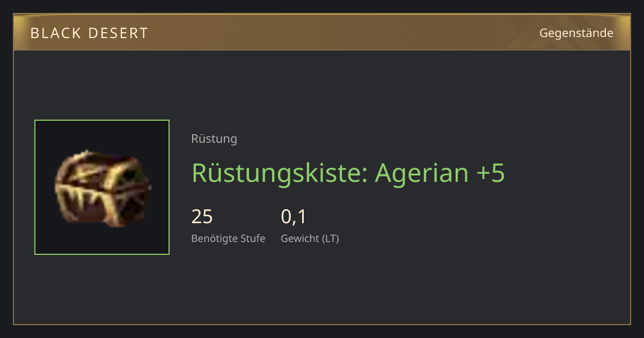
Task: Select the weight value 0,1
Action: pyautogui.click(x=294, y=217)
